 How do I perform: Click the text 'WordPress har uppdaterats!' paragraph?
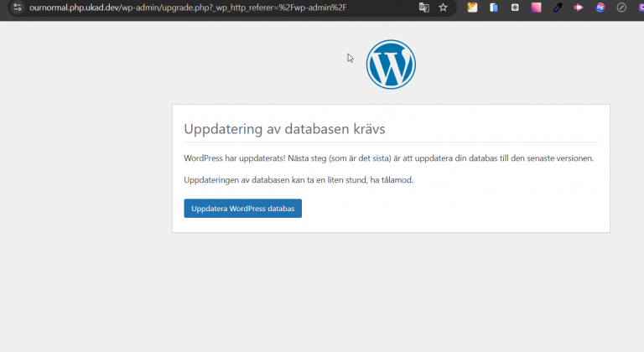click(x=388, y=158)
